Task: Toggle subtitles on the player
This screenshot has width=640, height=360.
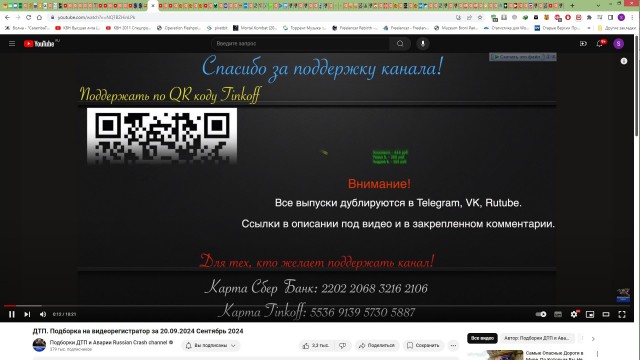Action: [x=558, y=314]
